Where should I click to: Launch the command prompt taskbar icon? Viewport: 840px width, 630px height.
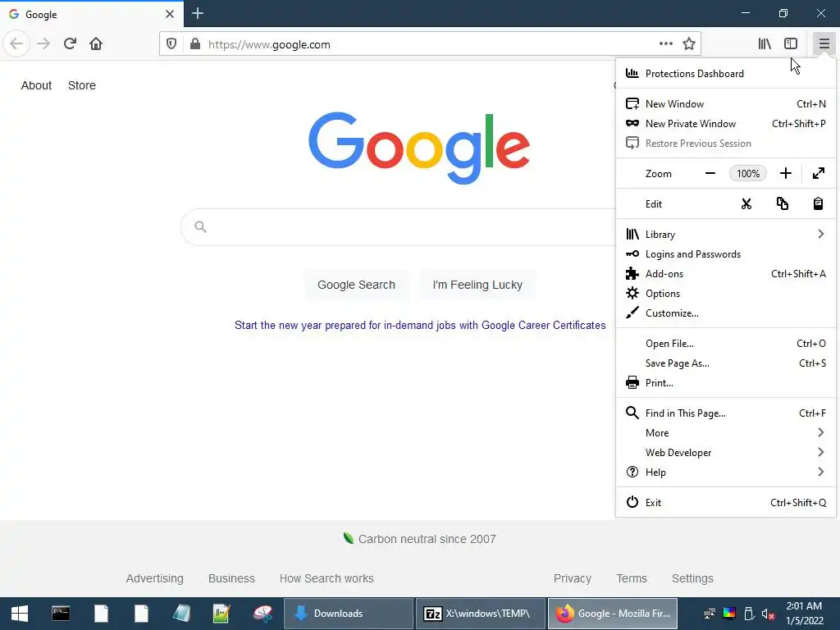pos(61,614)
